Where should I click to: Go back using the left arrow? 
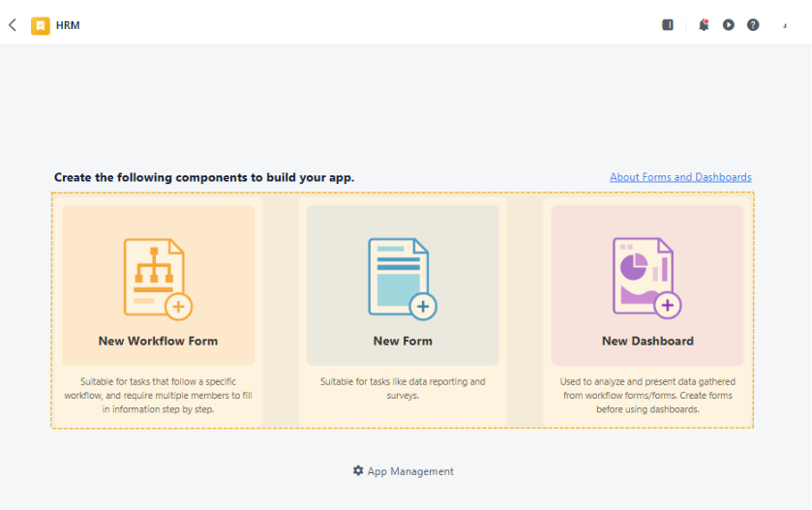coord(13,25)
